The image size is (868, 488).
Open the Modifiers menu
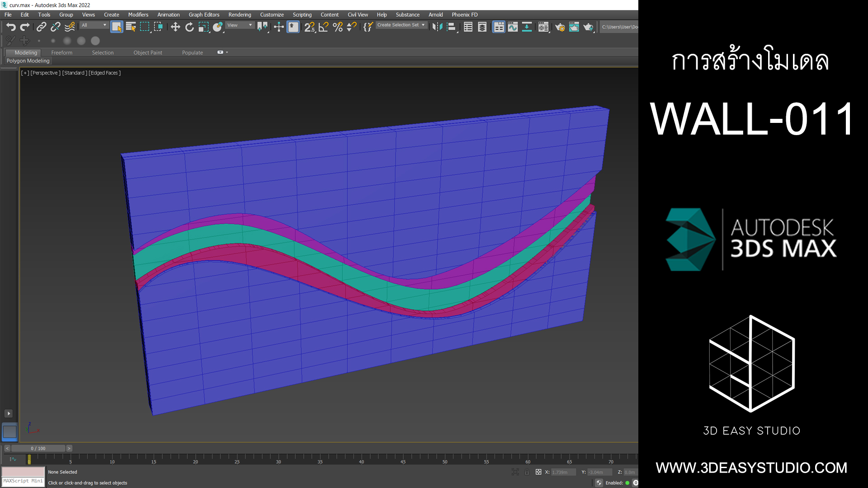coord(138,14)
